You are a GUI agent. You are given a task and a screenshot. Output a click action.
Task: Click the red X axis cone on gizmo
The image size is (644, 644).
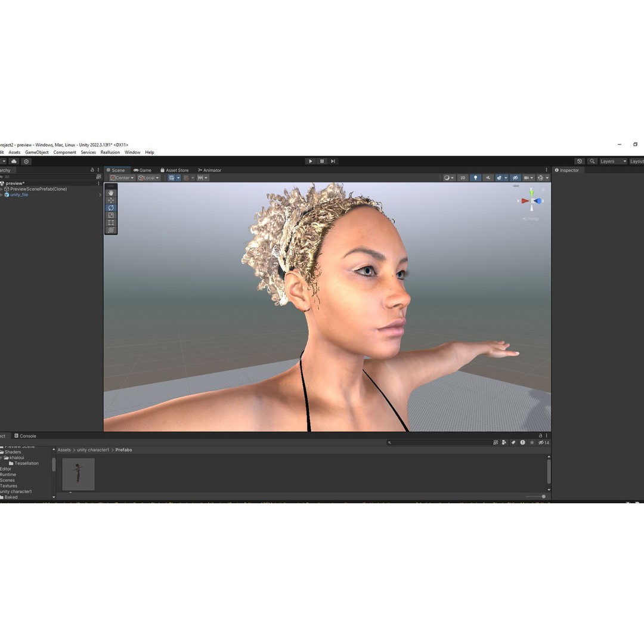coord(525,201)
